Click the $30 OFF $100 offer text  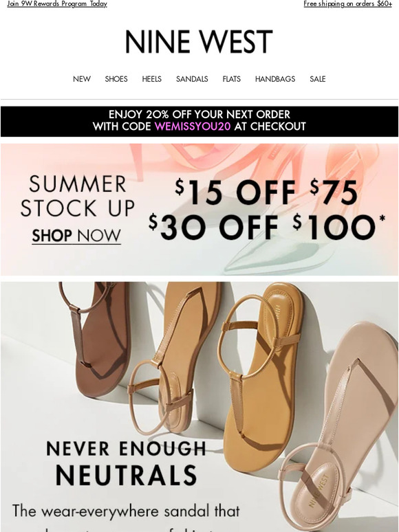[x=267, y=227]
